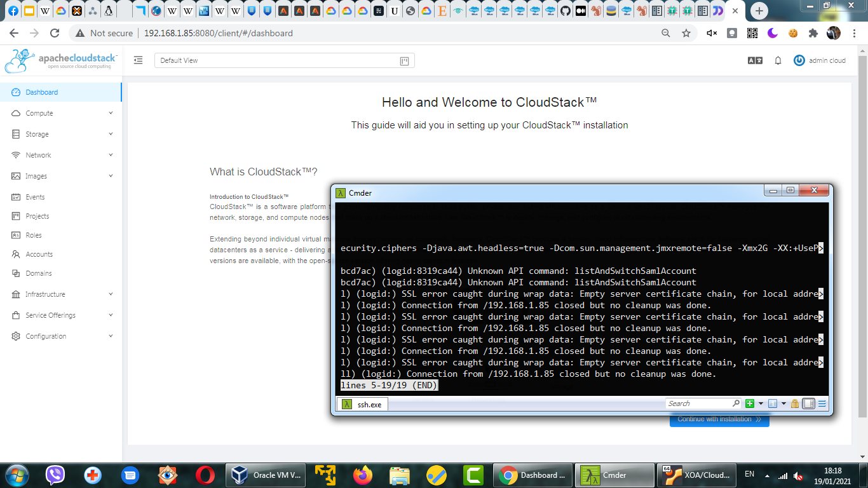Expand the Infrastructure menu chevron
Viewport: 868px width, 488px height.
111,294
